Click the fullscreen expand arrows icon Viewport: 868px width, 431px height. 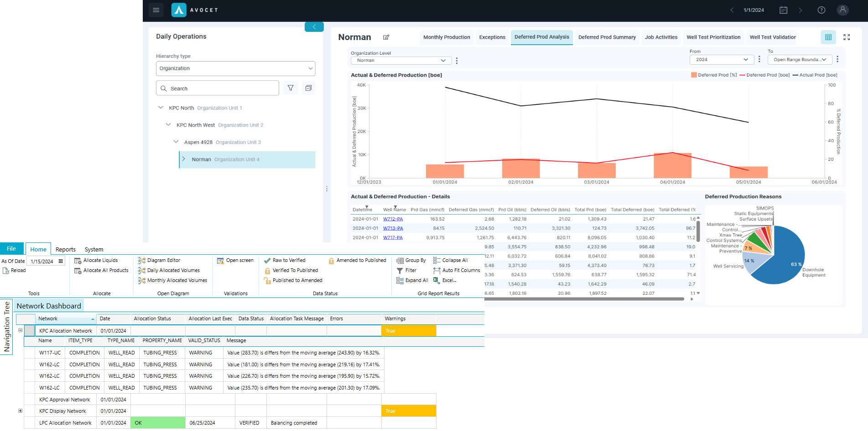coord(847,37)
